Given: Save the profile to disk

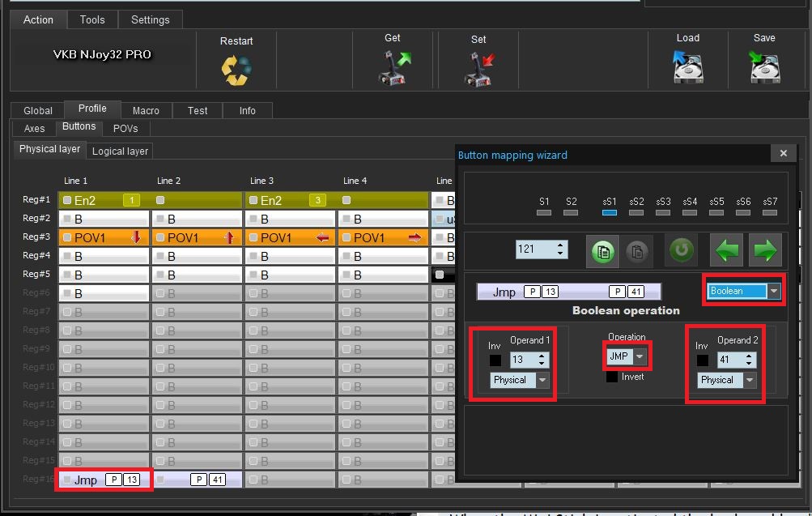Looking at the screenshot, I should click(x=763, y=67).
